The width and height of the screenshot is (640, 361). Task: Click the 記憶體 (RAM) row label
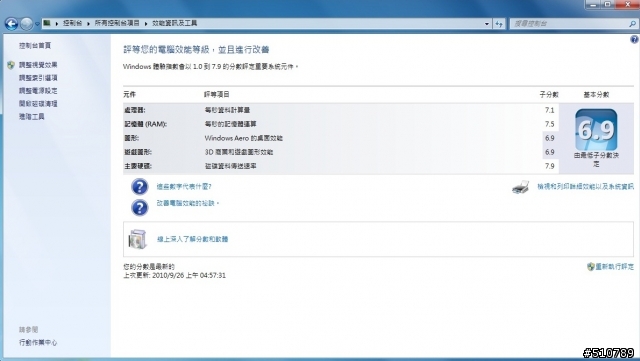pos(146,124)
